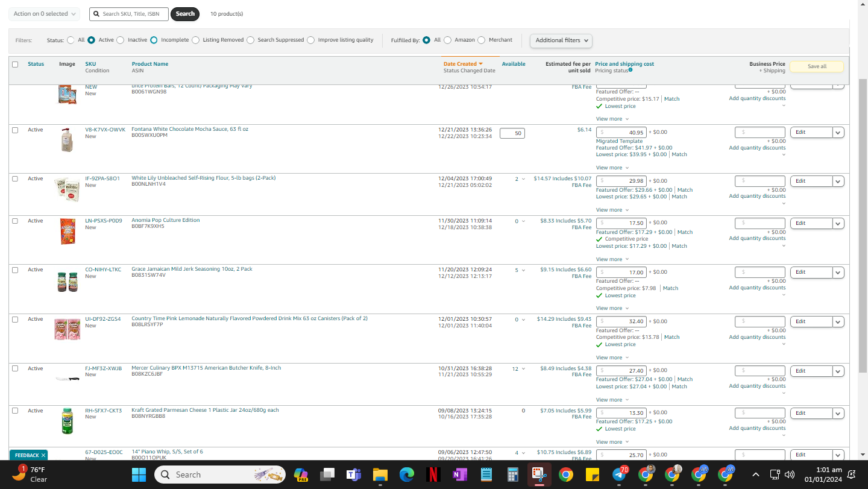Open the Fontana Mocha Sauce product image
868x489 pixels.
click(67, 140)
